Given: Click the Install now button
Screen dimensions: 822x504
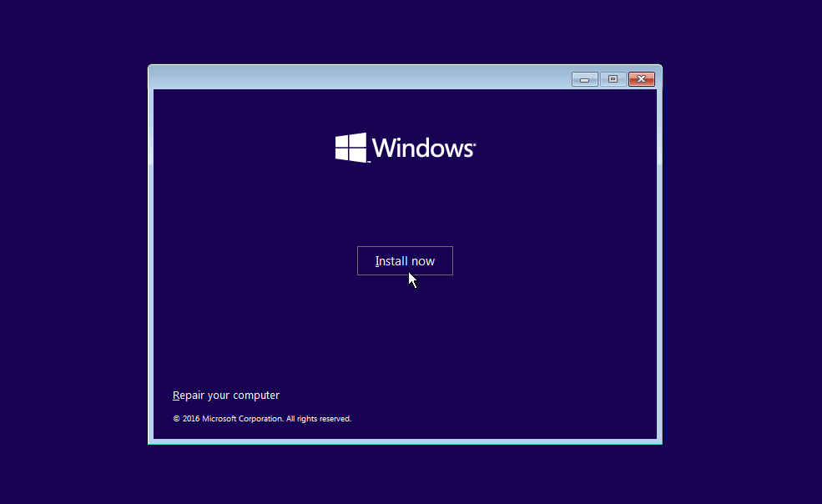Looking at the screenshot, I should (405, 260).
